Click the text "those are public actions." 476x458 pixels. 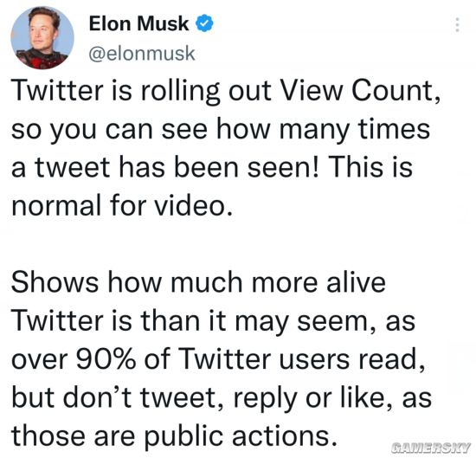pyautogui.click(x=174, y=435)
